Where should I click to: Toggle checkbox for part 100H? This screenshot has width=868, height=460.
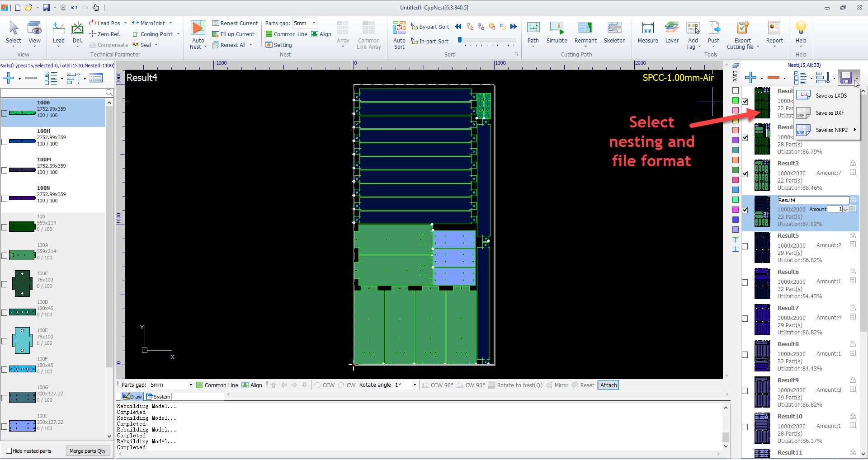(4, 142)
